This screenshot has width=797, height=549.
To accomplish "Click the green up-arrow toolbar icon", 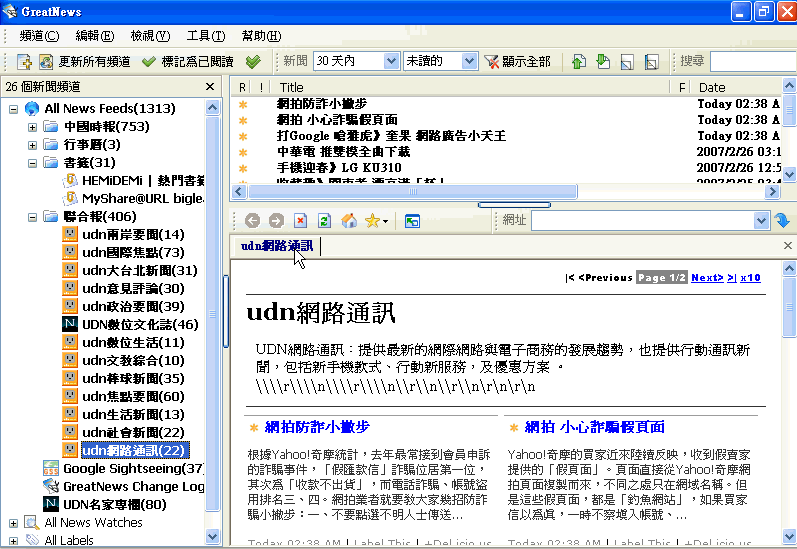I will coord(578,62).
